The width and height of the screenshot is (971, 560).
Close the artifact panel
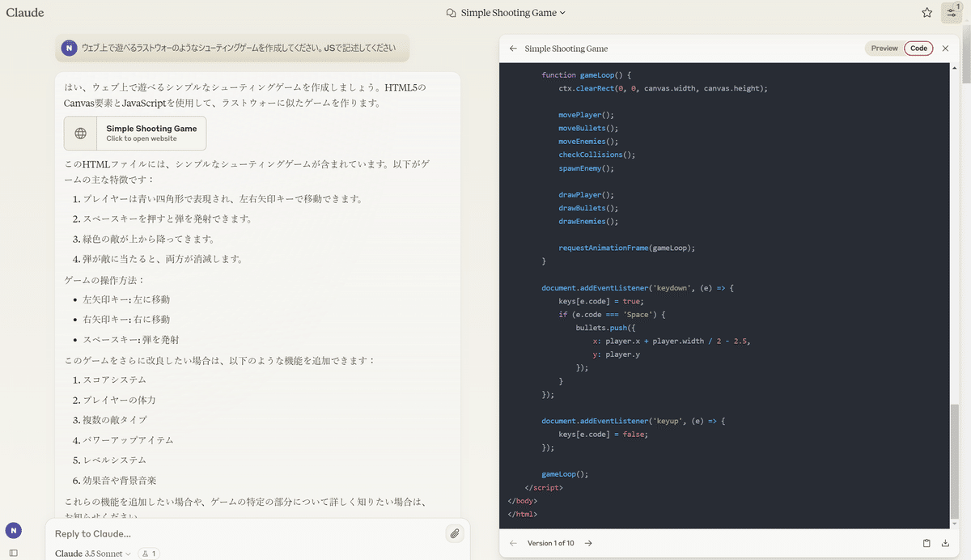[x=945, y=49]
